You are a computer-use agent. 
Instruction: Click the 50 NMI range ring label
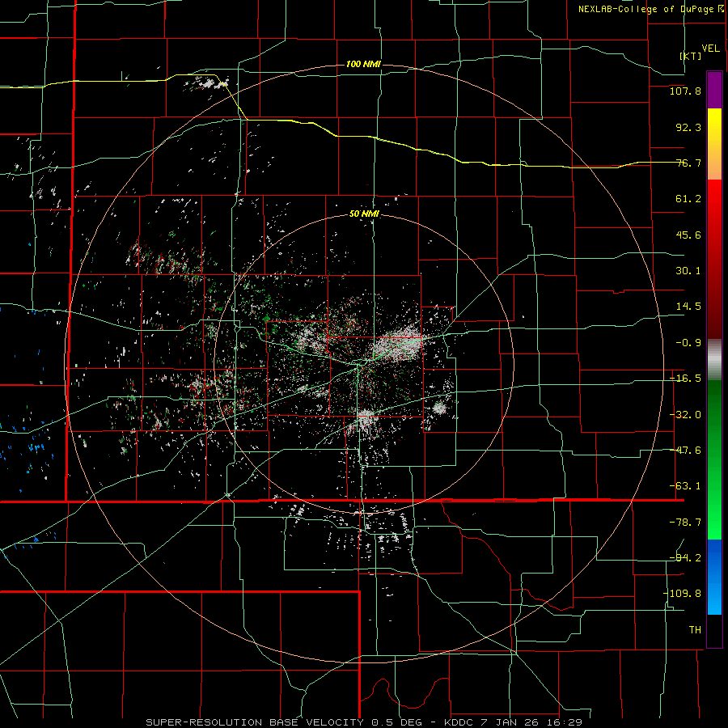point(364,214)
